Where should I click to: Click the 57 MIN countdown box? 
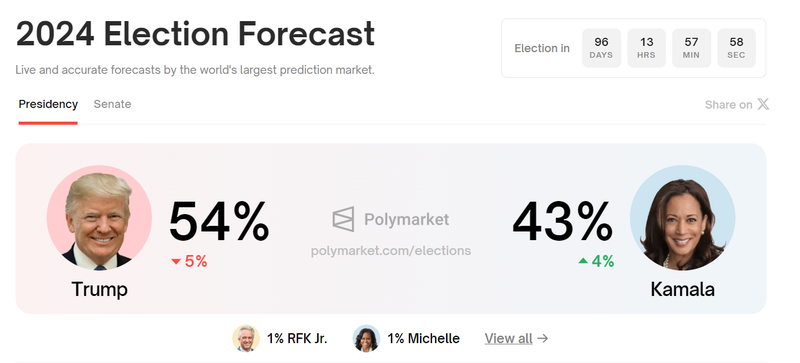691,48
